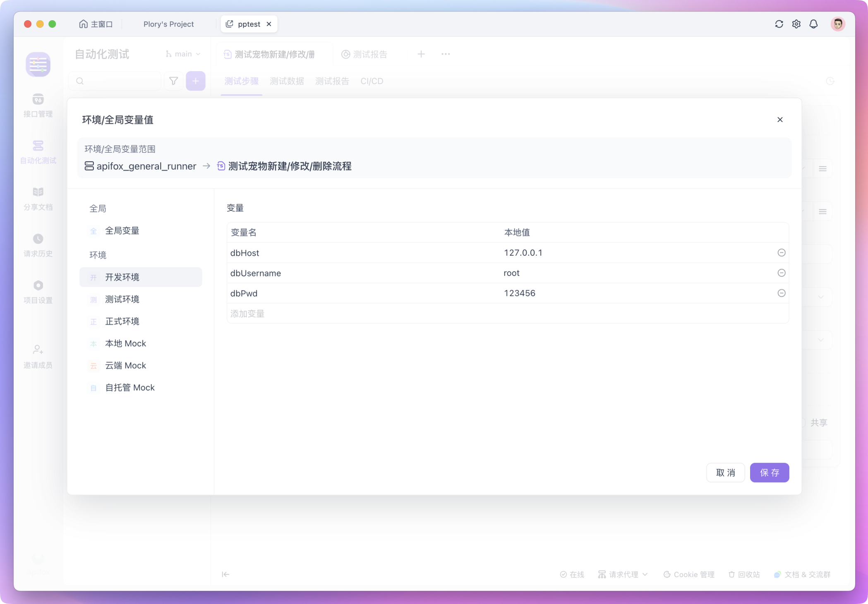The image size is (868, 604).
Task: Switch to the Plory's Project tab
Action: (x=168, y=24)
